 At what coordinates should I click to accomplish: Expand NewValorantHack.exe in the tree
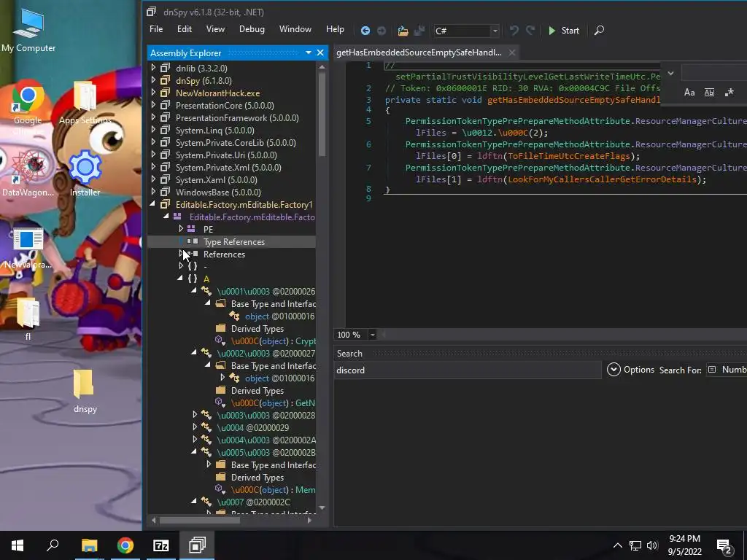(x=153, y=93)
